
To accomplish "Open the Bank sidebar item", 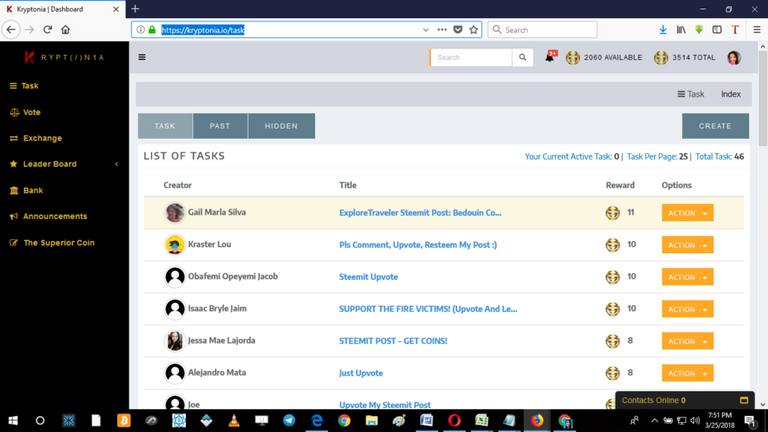I will [x=26, y=191].
